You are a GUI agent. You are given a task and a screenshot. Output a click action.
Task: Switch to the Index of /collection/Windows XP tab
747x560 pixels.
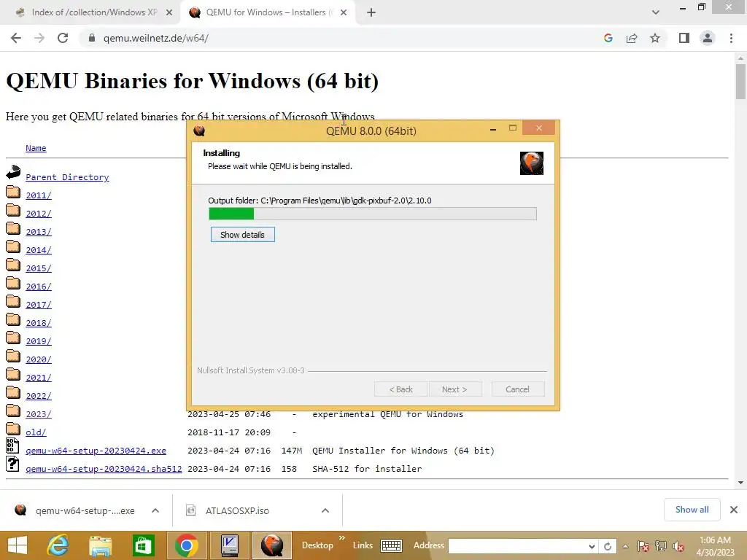94,12
